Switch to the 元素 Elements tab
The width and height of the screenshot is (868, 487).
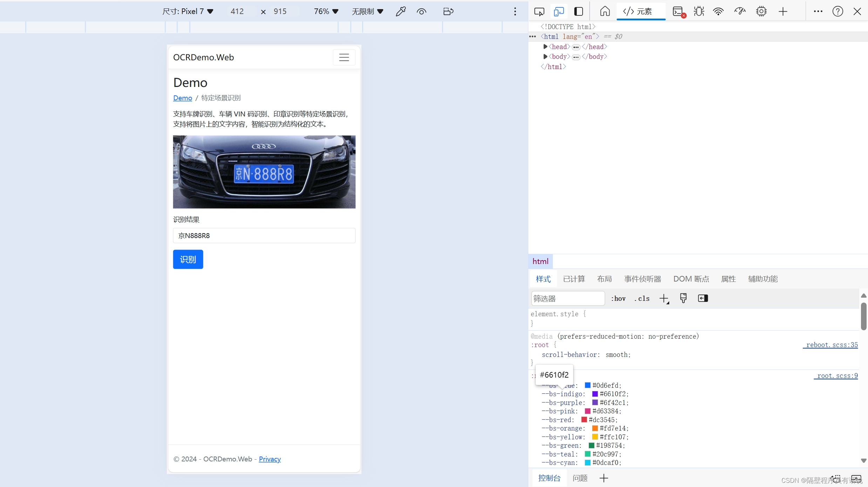click(x=640, y=12)
